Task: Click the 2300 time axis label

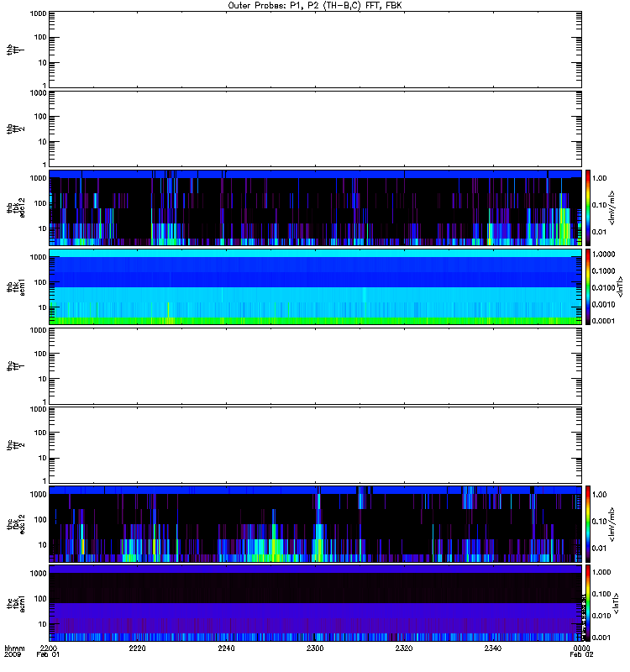Action: coord(315,648)
